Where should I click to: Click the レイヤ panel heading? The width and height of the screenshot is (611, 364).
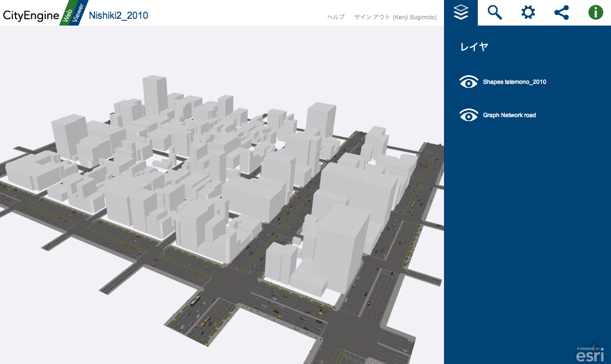click(x=474, y=47)
